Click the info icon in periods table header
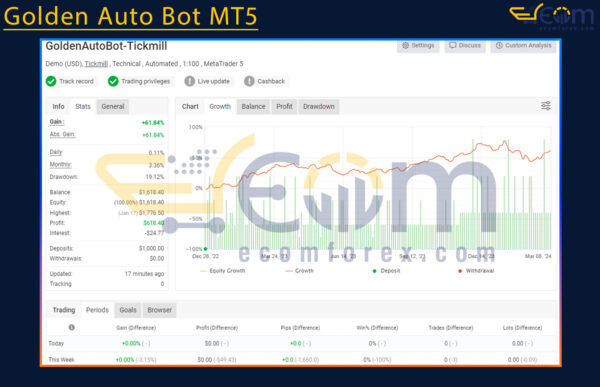 [72, 327]
